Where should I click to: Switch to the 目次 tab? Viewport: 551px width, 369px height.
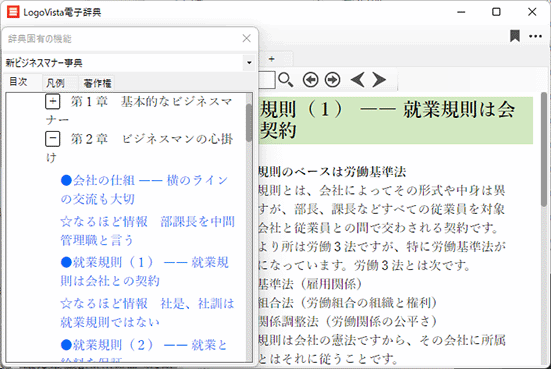18,82
